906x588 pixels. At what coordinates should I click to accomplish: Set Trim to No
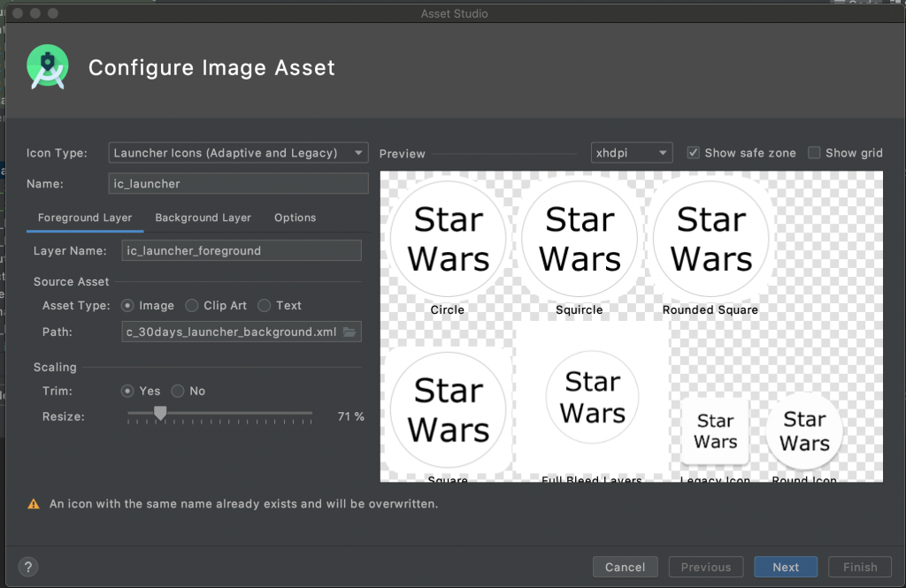click(178, 391)
